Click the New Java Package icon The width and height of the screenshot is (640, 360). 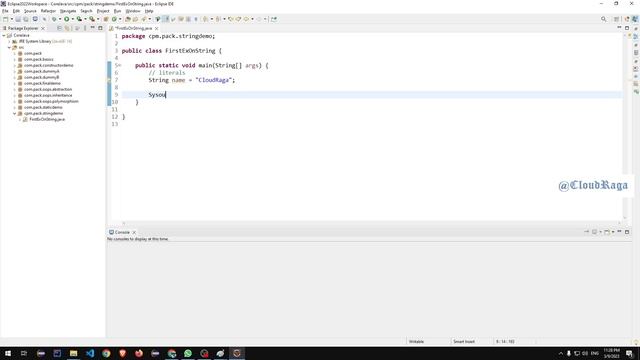(105, 19)
